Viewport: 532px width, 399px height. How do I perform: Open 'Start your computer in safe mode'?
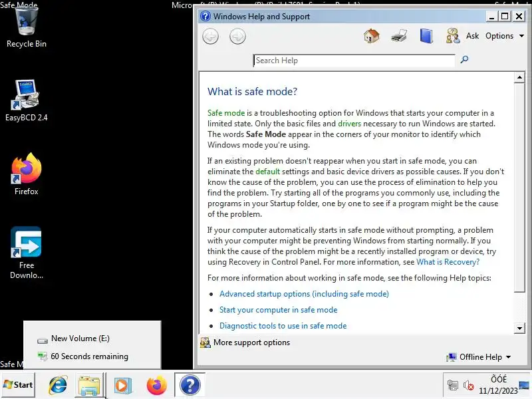pos(278,310)
